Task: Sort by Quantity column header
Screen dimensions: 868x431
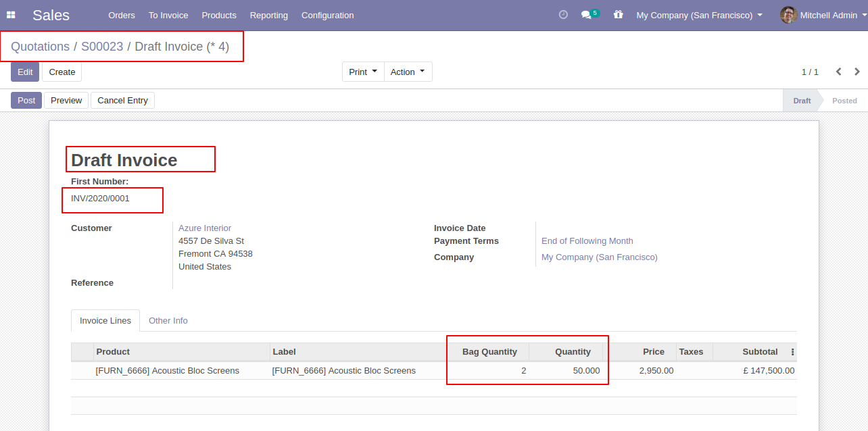Action: [566, 352]
